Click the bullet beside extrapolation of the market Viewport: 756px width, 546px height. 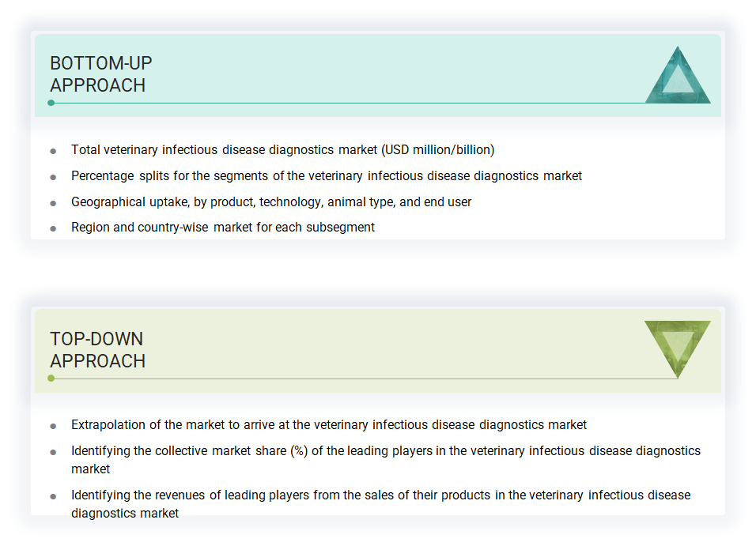[53, 425]
